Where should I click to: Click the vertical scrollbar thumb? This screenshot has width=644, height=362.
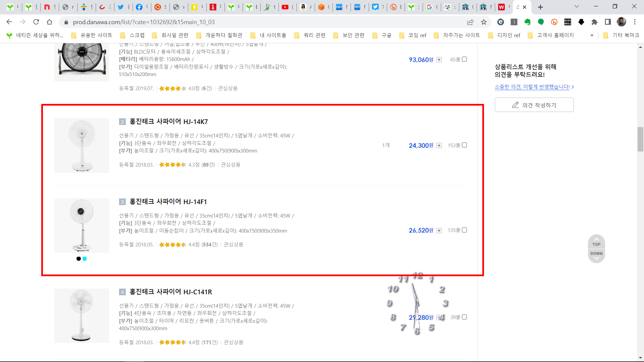pyautogui.click(x=641, y=139)
